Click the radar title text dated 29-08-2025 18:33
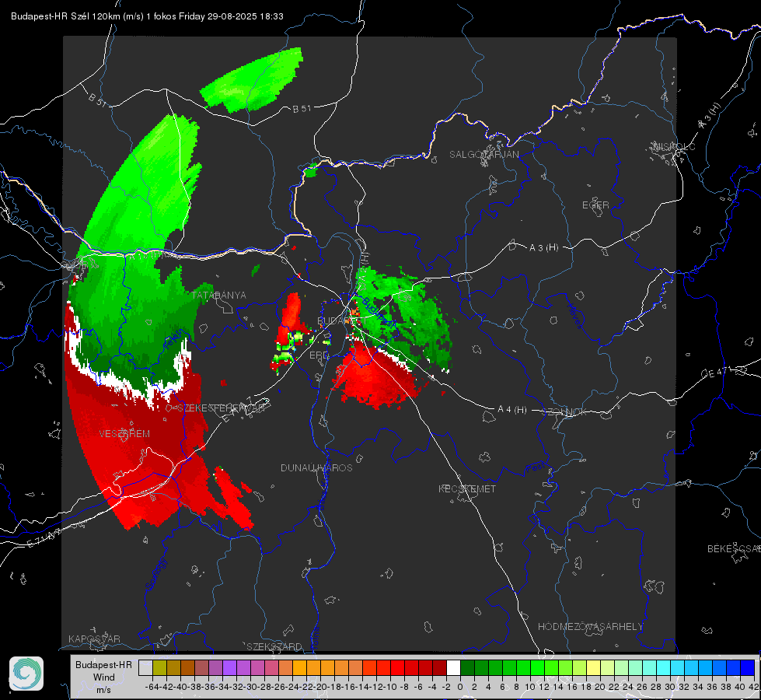 tap(147, 16)
